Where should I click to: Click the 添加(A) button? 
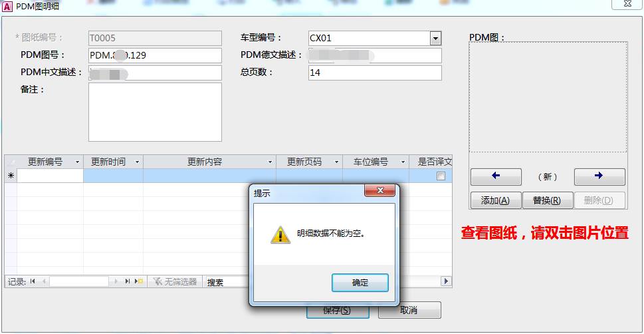click(496, 200)
